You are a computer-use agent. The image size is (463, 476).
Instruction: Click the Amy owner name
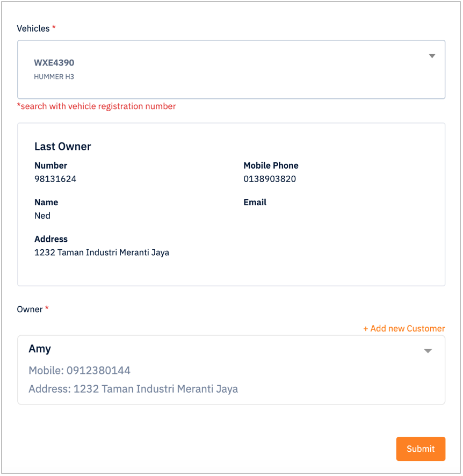tap(40, 349)
